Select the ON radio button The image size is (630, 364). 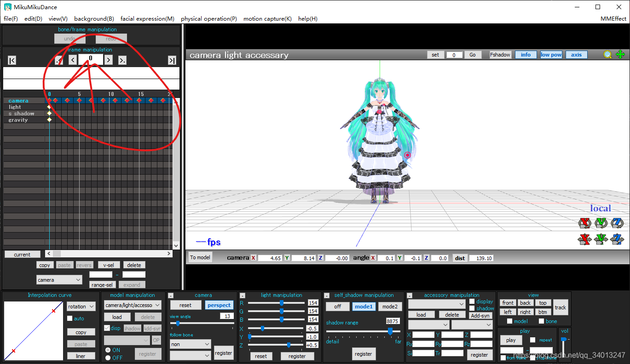click(108, 350)
